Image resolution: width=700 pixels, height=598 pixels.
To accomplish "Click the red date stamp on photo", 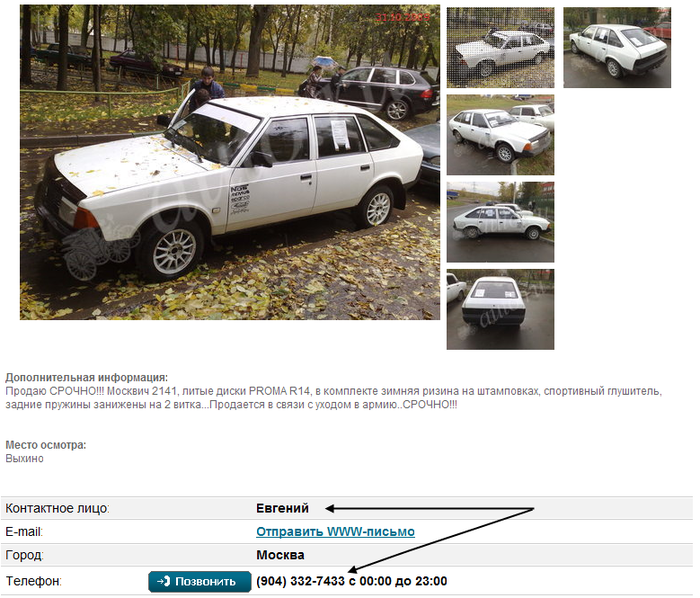I will point(402,17).
